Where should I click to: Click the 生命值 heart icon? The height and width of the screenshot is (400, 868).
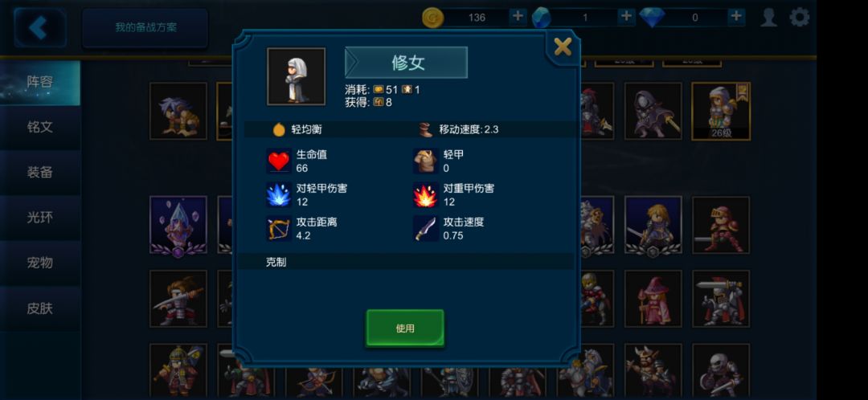coord(278,161)
